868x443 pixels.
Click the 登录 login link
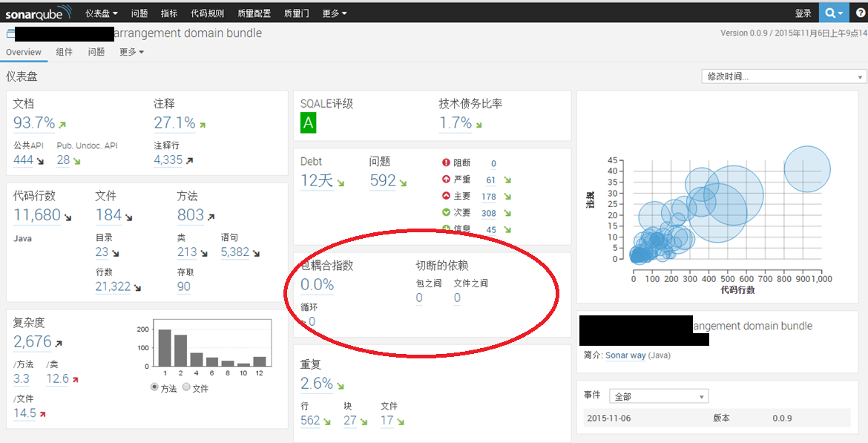click(x=803, y=13)
